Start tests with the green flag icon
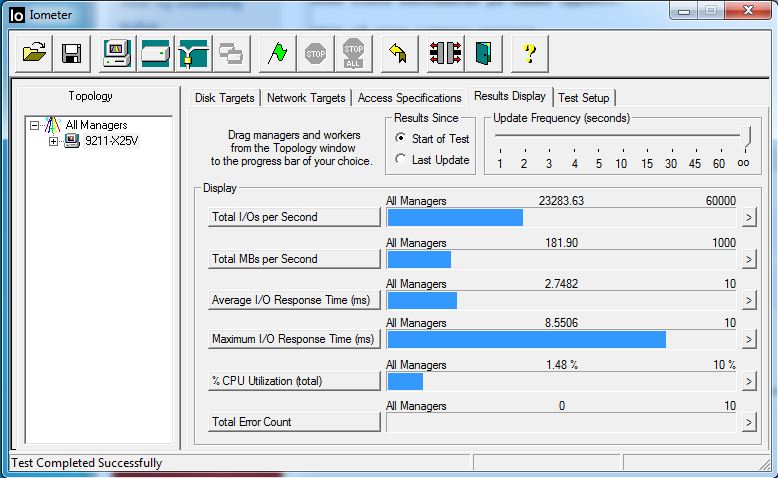Viewport: 778px width, 478px height. click(277, 53)
